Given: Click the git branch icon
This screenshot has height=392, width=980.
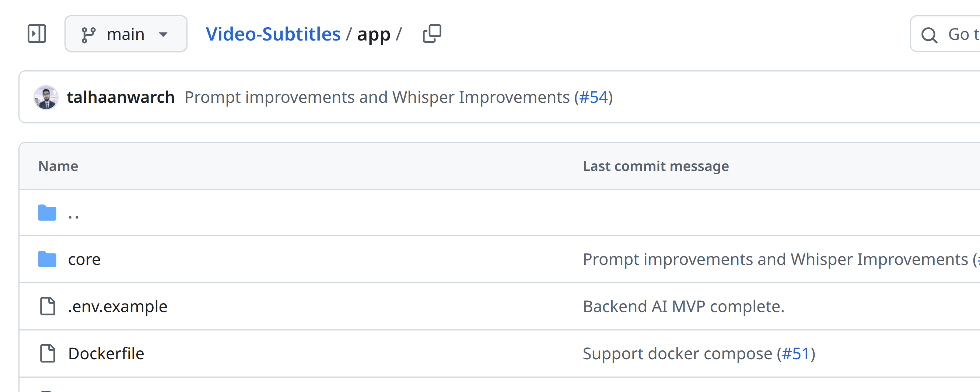Looking at the screenshot, I should click(x=88, y=35).
